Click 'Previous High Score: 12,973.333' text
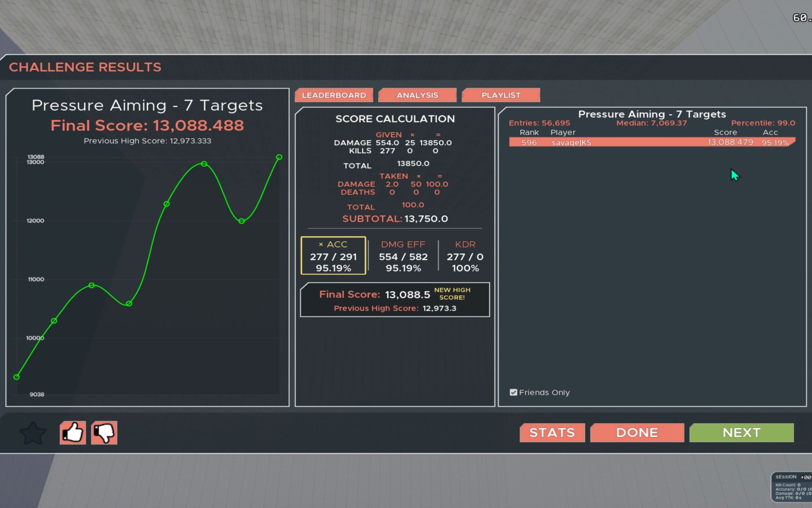 (147, 141)
